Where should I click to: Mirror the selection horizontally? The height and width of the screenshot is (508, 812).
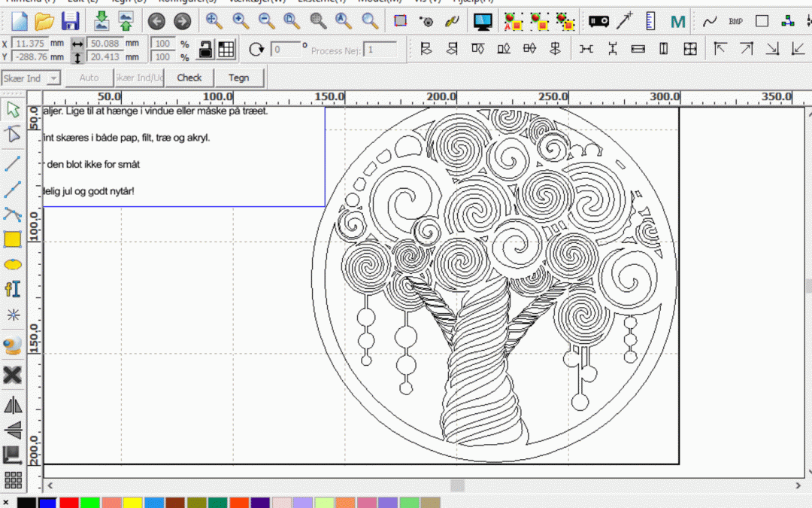[x=13, y=405]
